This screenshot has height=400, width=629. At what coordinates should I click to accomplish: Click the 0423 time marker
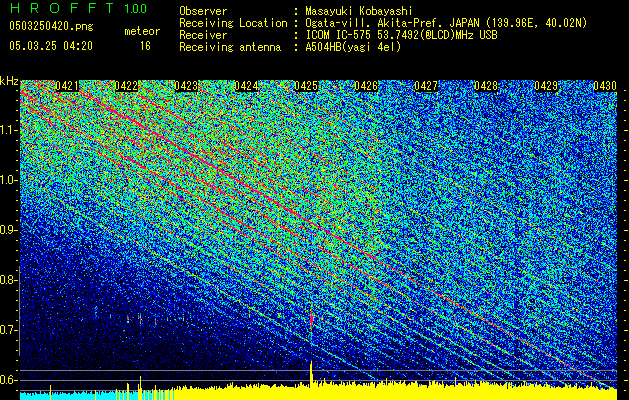point(186,86)
